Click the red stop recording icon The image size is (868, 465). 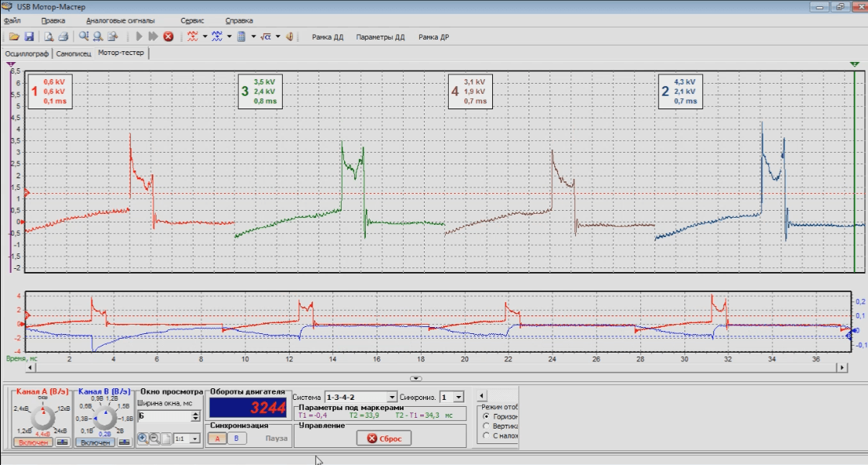[168, 36]
